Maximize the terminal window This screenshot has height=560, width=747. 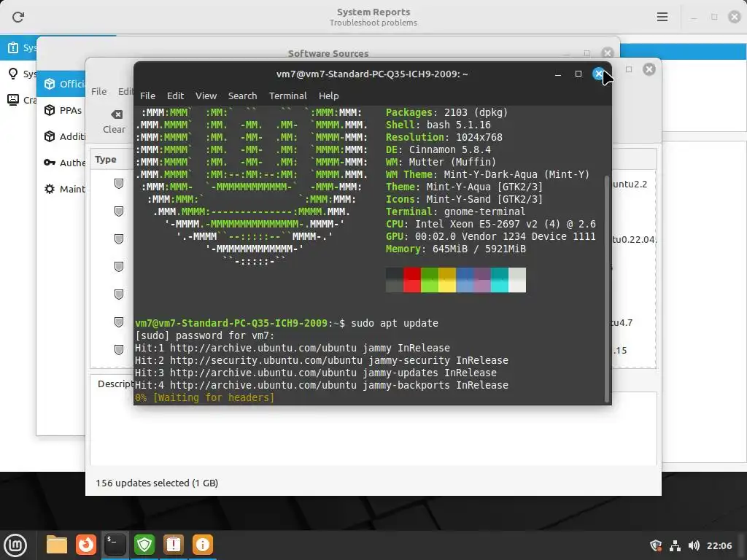coord(578,74)
